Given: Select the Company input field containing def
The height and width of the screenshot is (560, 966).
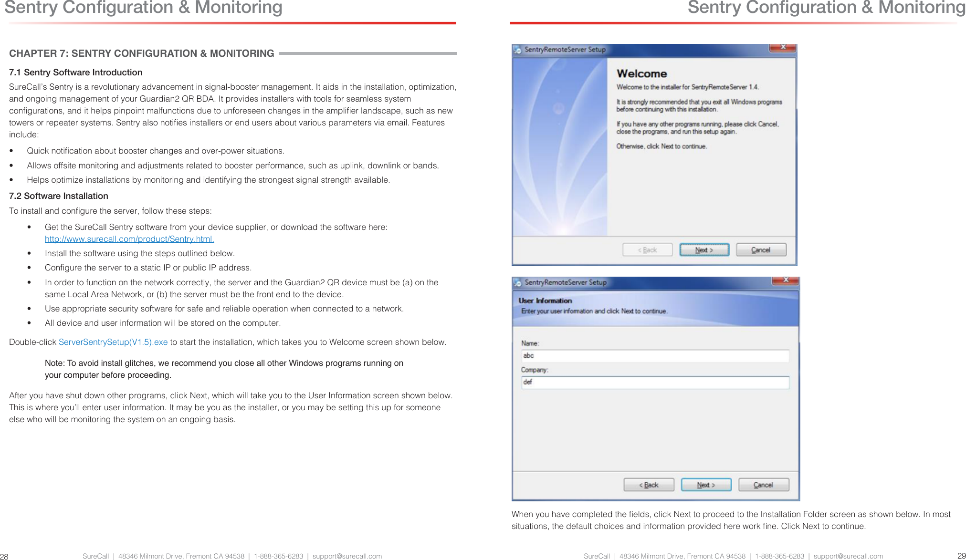Looking at the screenshot, I should pyautogui.click(x=655, y=383).
